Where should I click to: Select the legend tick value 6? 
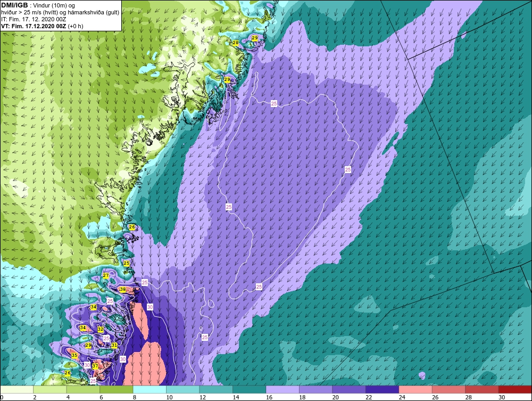coord(101,397)
